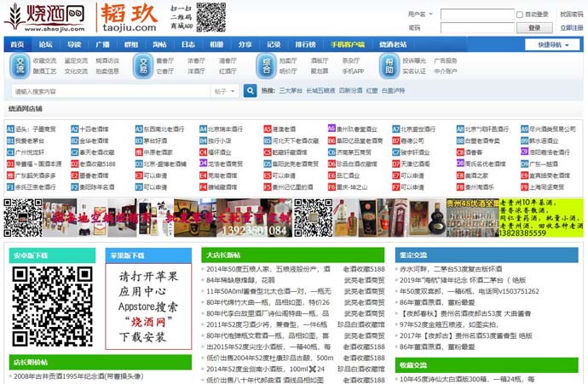Click the 长城五粮液 hot search link
Screen dimensions: 588x384
click(320, 90)
